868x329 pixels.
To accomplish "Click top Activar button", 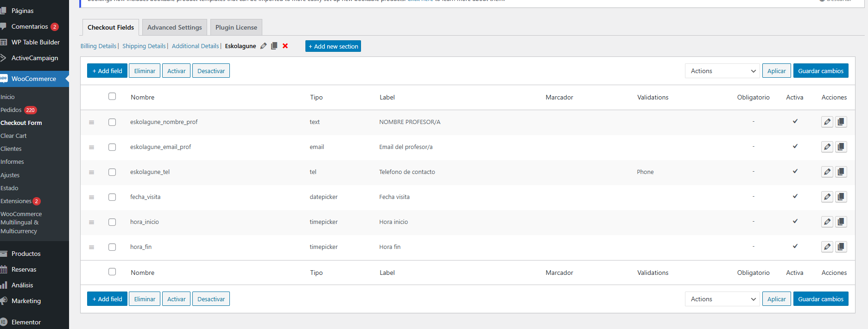I will 176,71.
